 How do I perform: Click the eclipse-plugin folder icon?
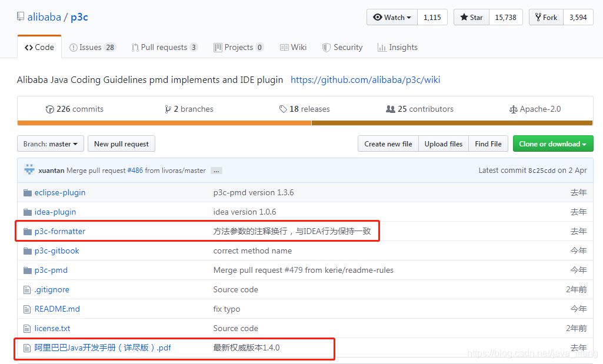click(27, 192)
